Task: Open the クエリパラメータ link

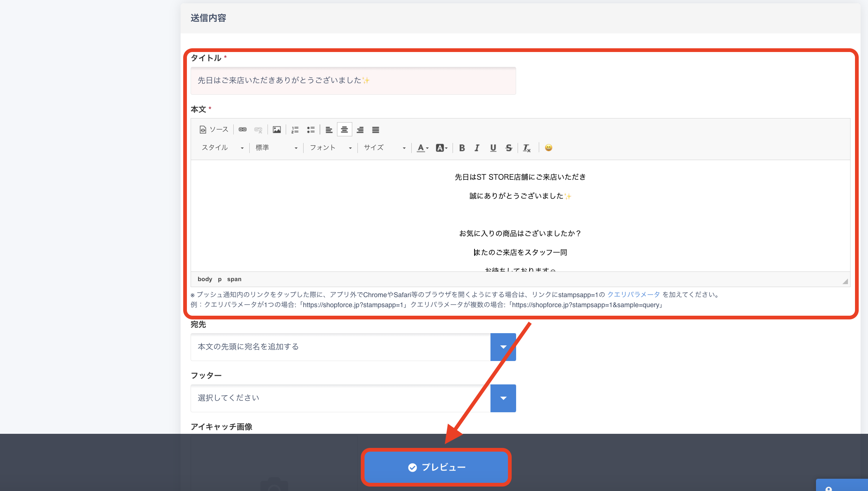Action: coord(634,295)
